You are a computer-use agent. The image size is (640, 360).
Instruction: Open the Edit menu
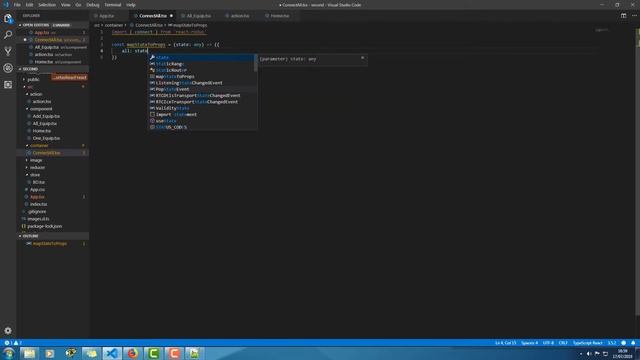(29, 5)
